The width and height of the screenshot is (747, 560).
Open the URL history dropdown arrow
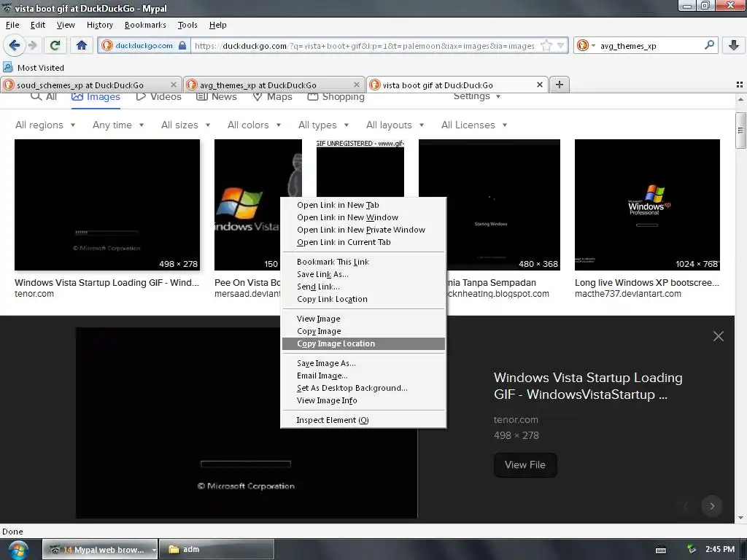[x=561, y=46]
